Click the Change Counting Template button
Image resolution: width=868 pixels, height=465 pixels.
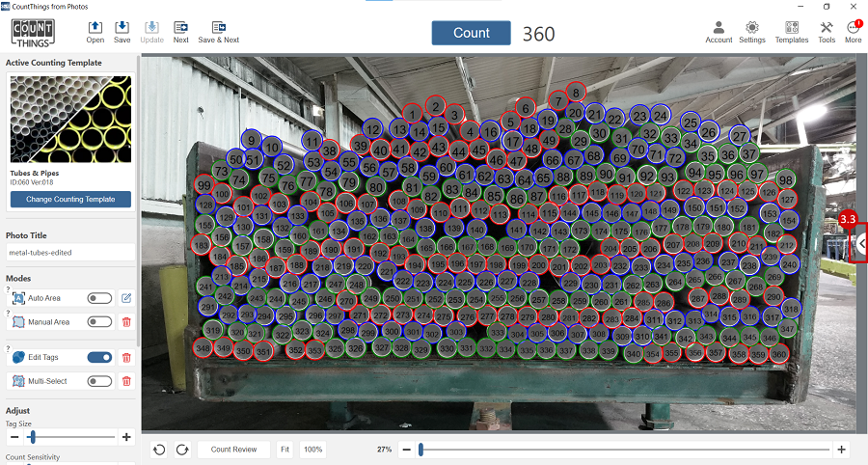(70, 199)
